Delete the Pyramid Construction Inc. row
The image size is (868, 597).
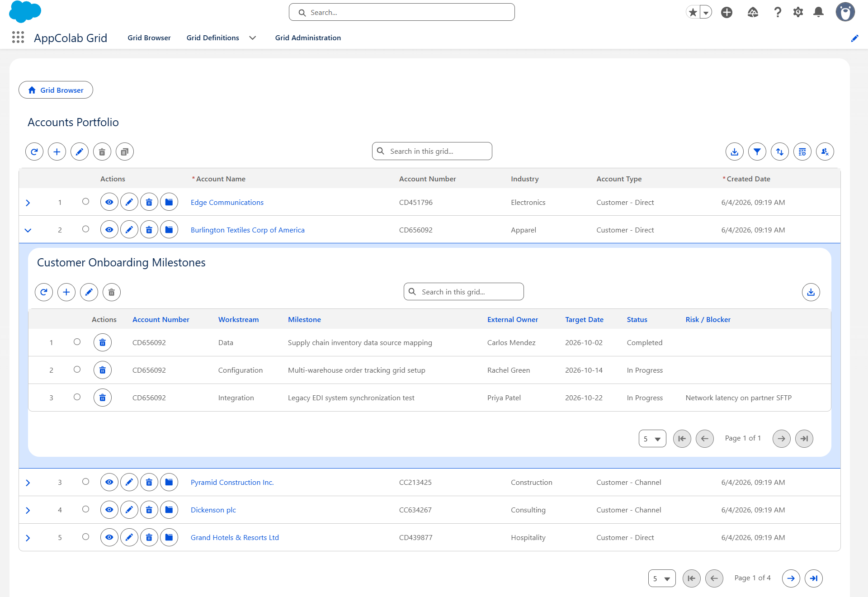click(149, 482)
